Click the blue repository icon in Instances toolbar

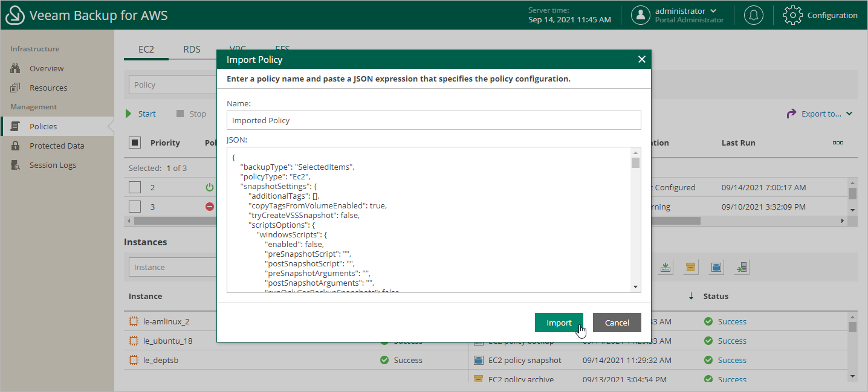click(x=716, y=266)
